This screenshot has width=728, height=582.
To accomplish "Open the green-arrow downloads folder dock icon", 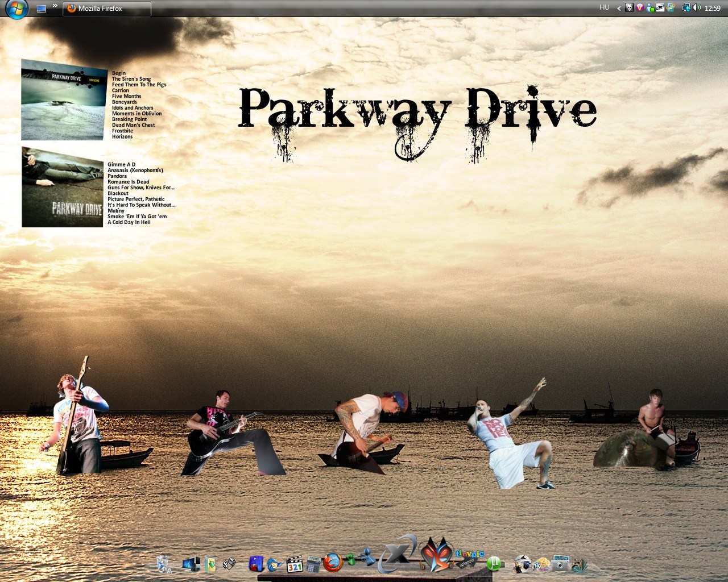I will [210, 564].
